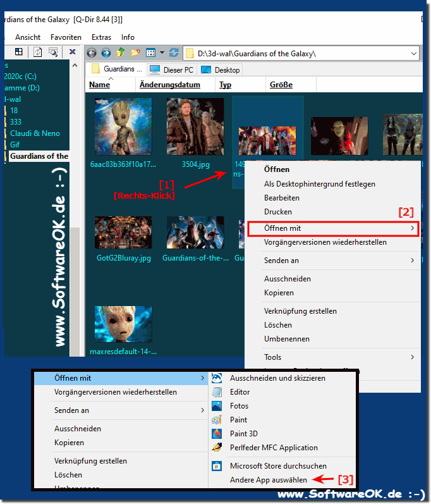This screenshot has height=504, width=431.
Task: Select the 2020c (C:) drive in tree
Action: coord(20,77)
